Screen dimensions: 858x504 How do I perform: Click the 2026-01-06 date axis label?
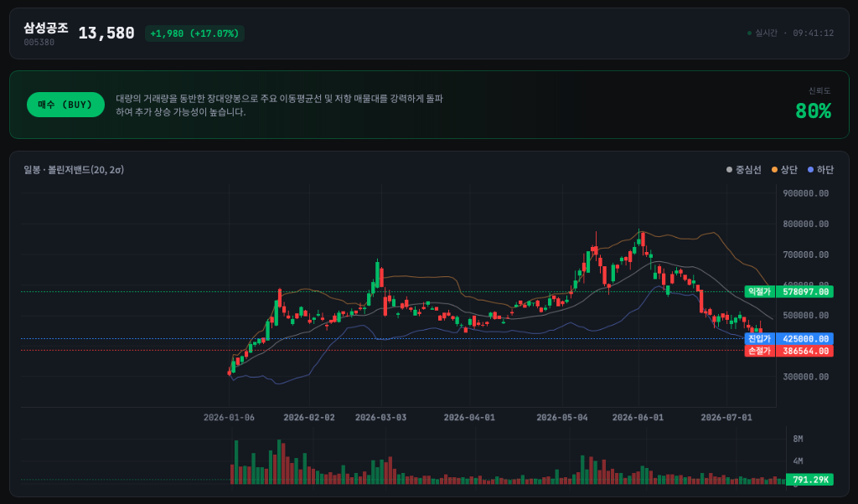tap(229, 418)
